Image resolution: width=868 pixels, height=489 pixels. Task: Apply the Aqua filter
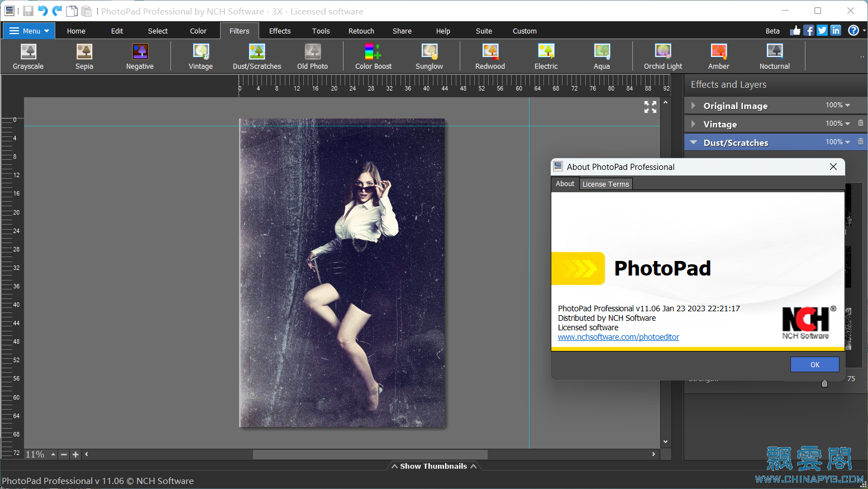[602, 57]
